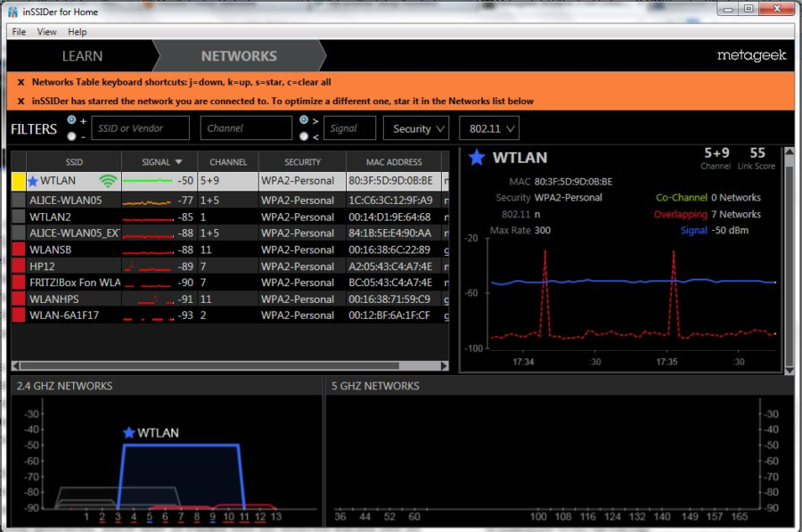Focus the SSID or Vendor filter field

(140, 128)
